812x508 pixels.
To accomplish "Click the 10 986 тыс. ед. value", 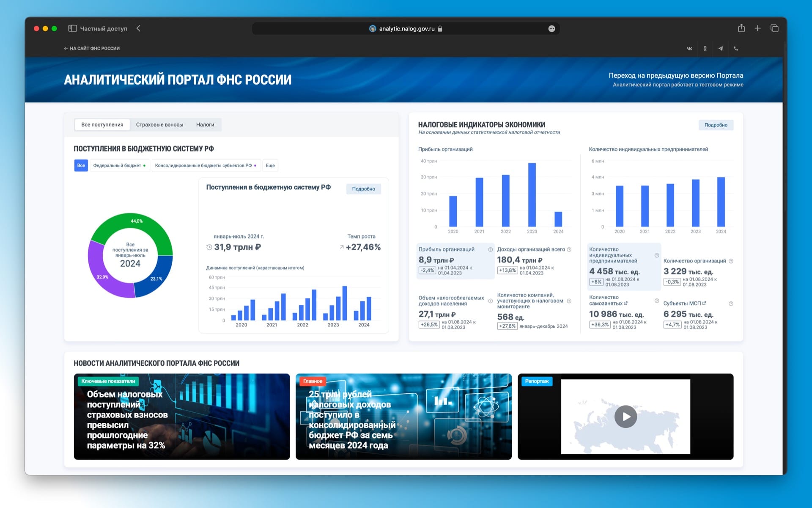I will pos(616,314).
